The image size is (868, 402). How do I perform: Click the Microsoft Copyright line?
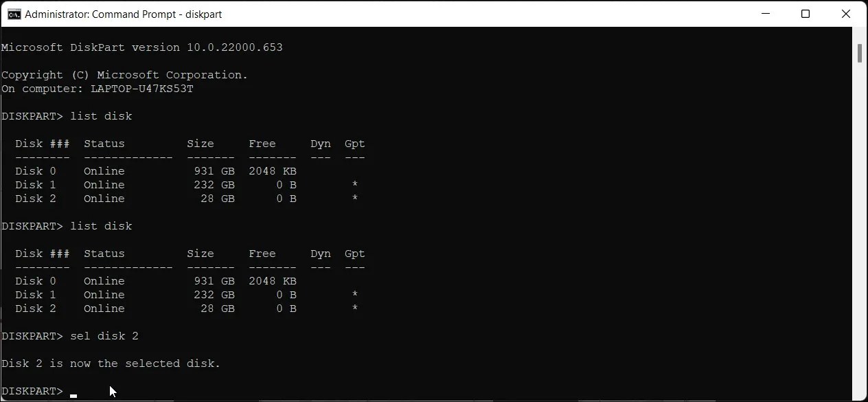[124, 74]
